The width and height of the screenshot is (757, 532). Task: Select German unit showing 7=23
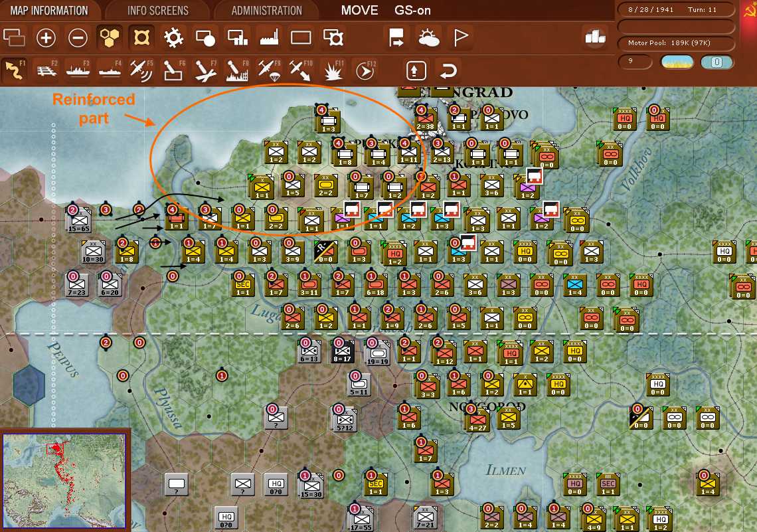click(77, 284)
